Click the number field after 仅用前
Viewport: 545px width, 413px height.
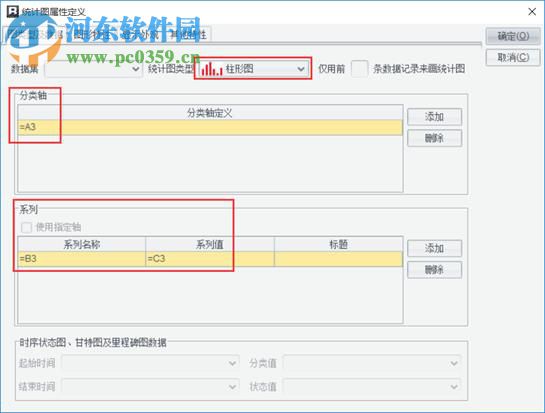359,68
